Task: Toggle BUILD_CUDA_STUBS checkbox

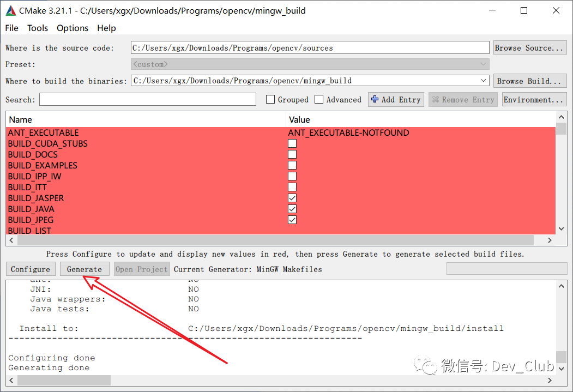Action: tap(292, 143)
